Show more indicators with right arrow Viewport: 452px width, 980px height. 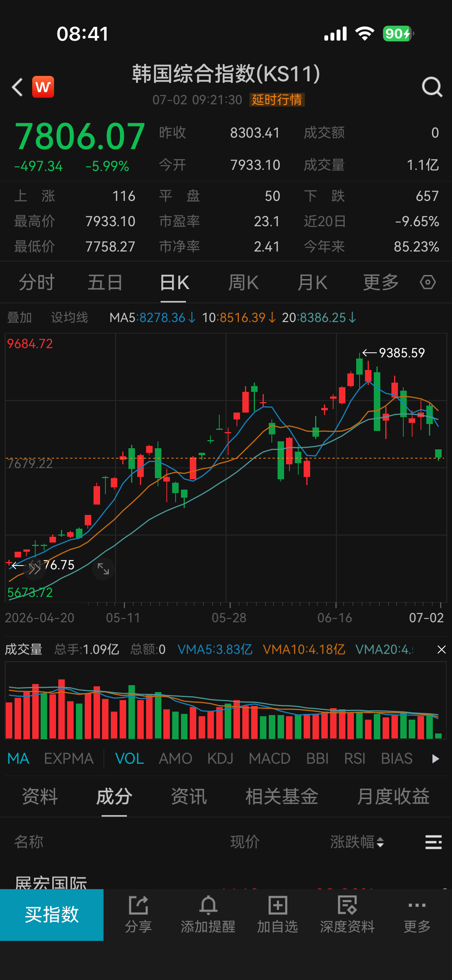[x=435, y=759]
